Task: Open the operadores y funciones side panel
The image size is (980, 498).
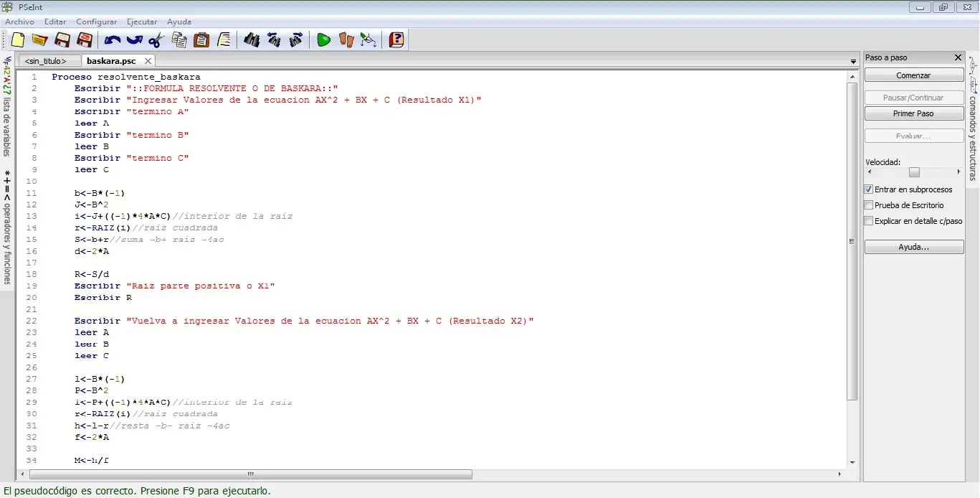Action: click(7, 227)
